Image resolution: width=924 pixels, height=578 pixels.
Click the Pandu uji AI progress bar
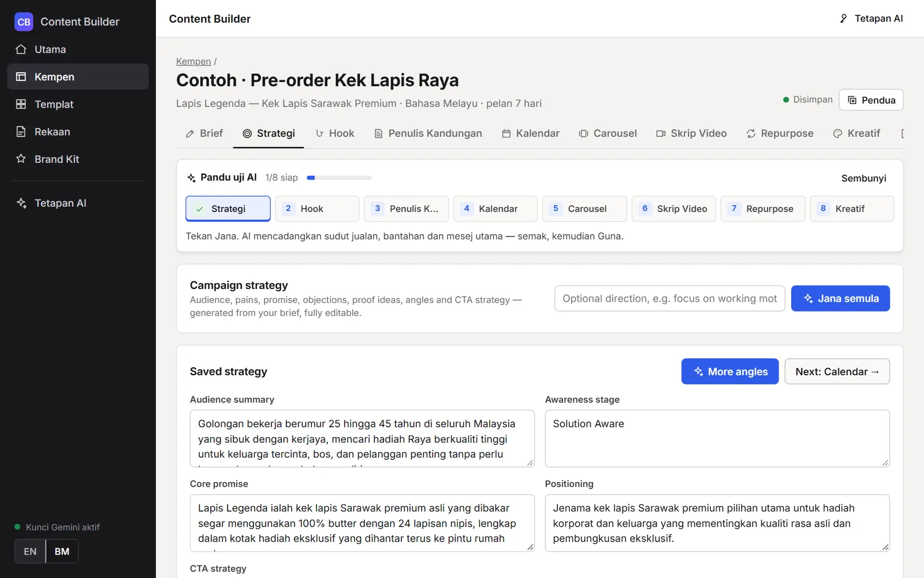click(x=339, y=177)
